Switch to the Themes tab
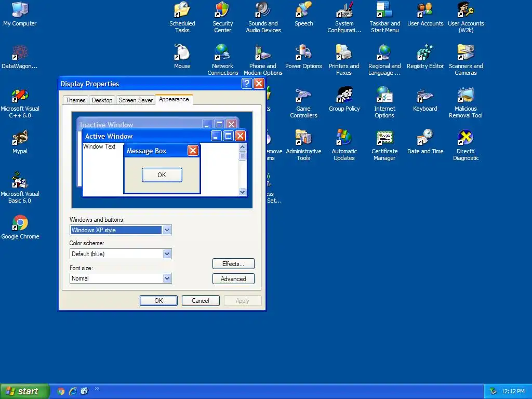Screen dimensions: 532x399 tap(76, 100)
